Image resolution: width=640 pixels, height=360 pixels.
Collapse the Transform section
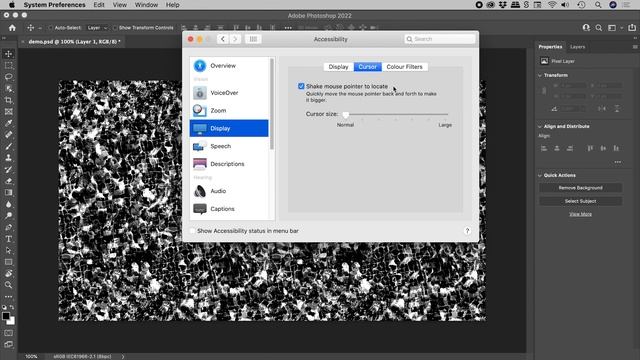pyautogui.click(x=540, y=76)
